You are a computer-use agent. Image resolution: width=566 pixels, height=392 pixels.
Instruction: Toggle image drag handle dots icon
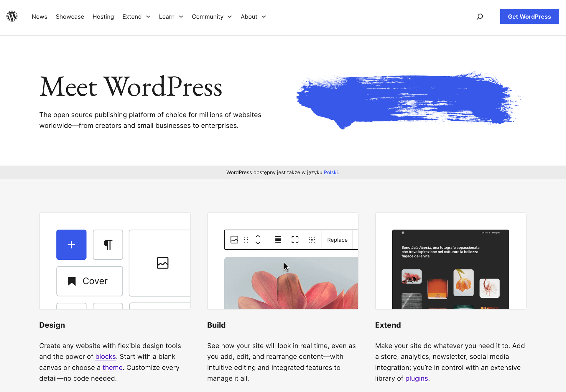tap(246, 239)
